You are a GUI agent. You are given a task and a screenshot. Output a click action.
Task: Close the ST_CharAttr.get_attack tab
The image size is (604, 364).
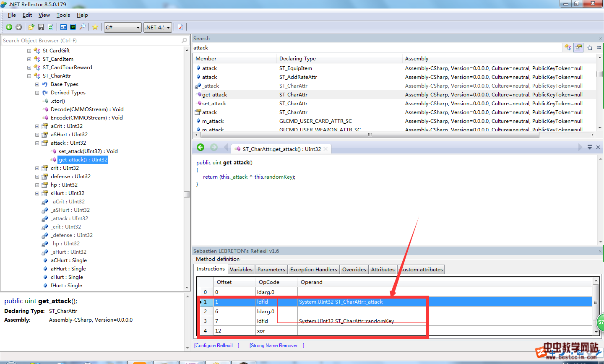(x=326, y=149)
